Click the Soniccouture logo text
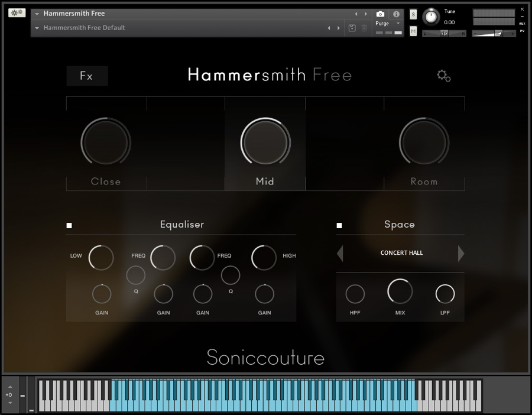The width and height of the screenshot is (532, 415). [265, 357]
